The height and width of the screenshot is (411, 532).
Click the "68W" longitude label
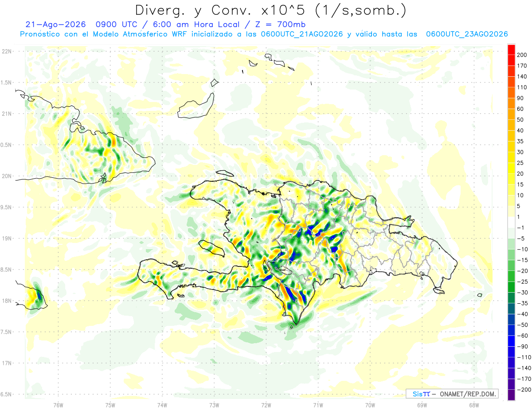474,405
